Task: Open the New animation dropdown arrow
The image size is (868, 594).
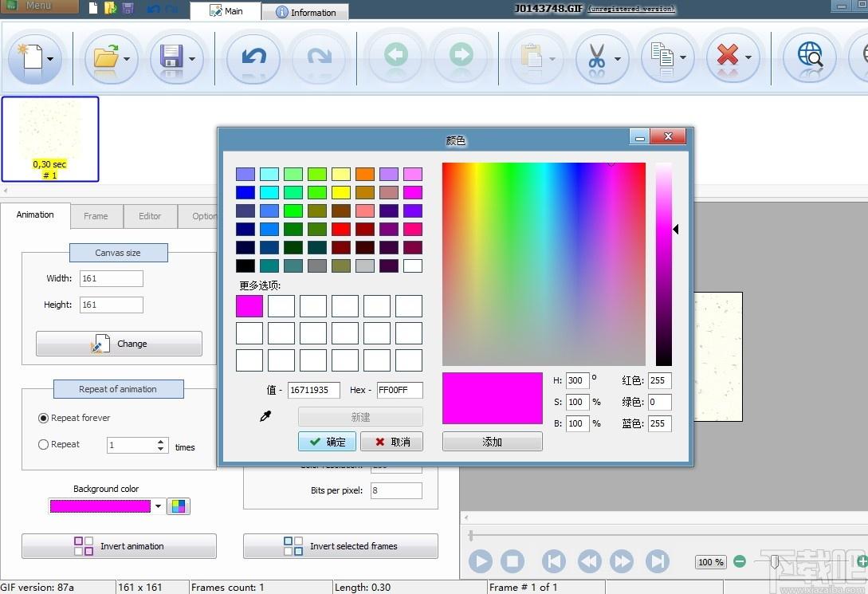Action: tap(50, 59)
